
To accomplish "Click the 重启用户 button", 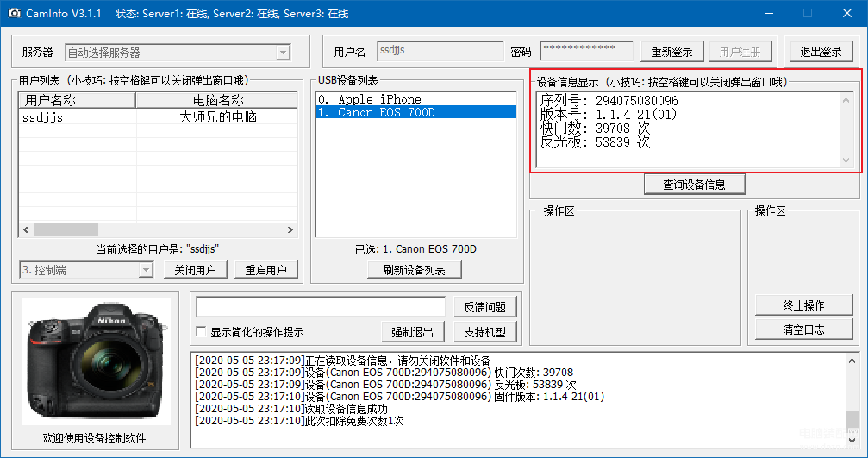I will point(266,270).
